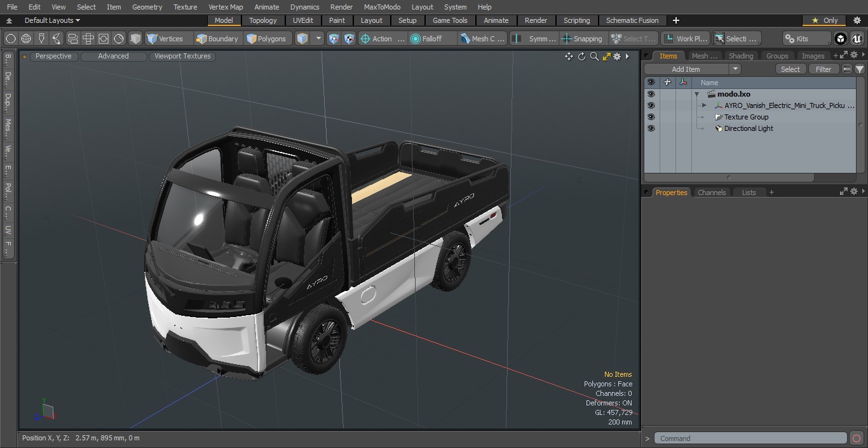Click the Unreal Engine icon in toolbar
Image resolution: width=868 pixels, height=448 pixels.
tap(857, 39)
